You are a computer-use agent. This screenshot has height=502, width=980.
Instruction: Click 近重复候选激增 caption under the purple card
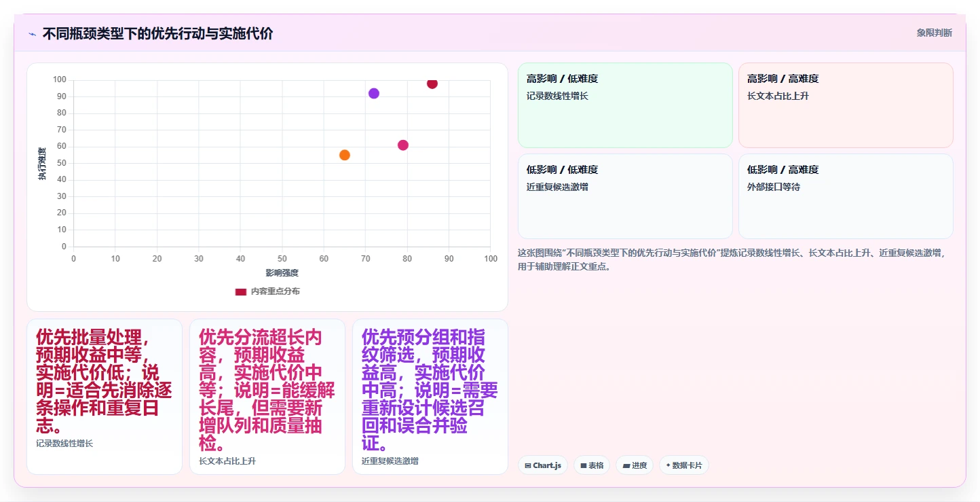390,461
